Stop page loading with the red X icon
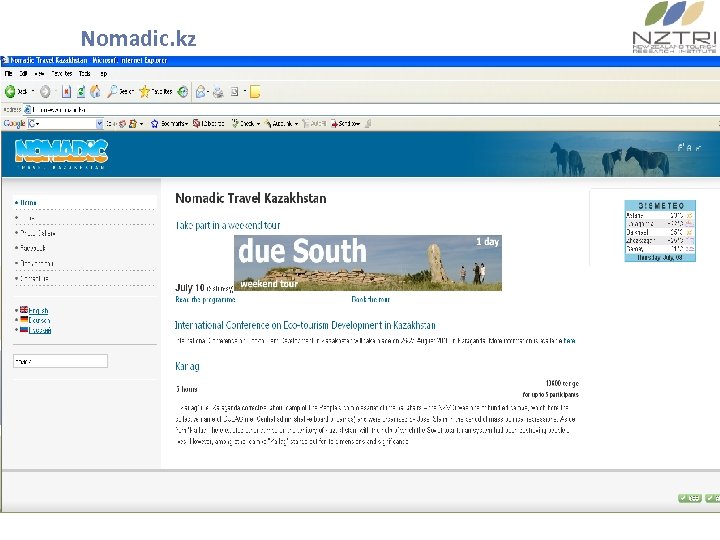Screen dimensions: 720x540 pos(66,92)
